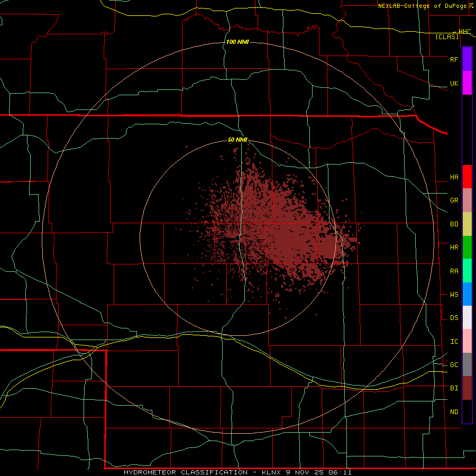Image resolution: width=476 pixels, height=476 pixels.
Task: Click the DS legend label
Action: (454, 318)
